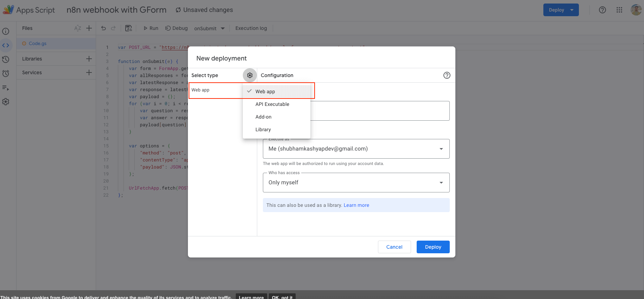Click the Deploy button in dialog
The height and width of the screenshot is (299, 644).
point(433,247)
